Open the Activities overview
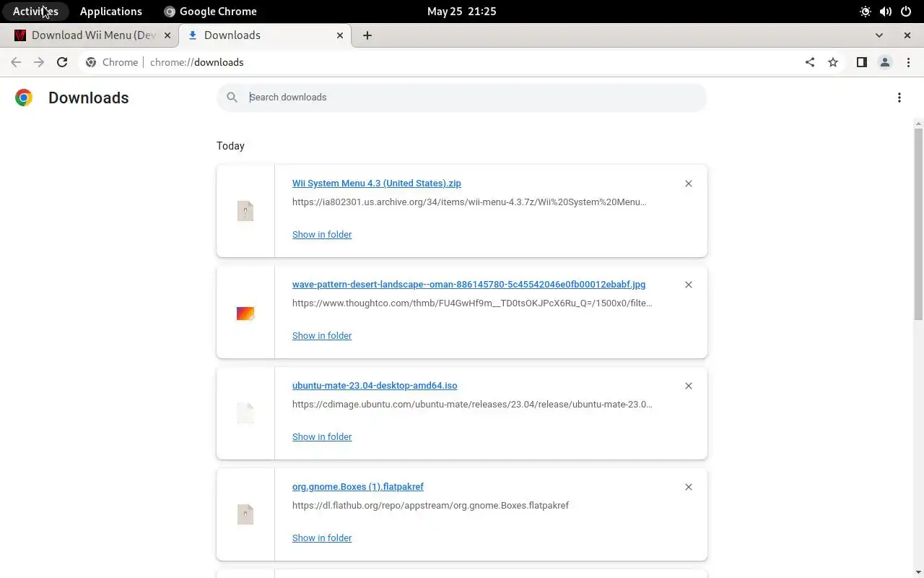 [x=35, y=12]
